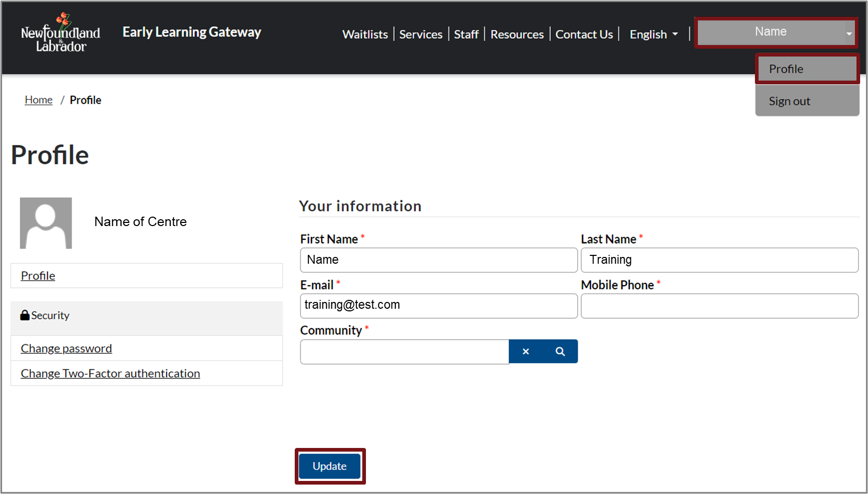Go to the Services page
Image resolution: width=868 pixels, height=494 pixels.
(x=420, y=35)
